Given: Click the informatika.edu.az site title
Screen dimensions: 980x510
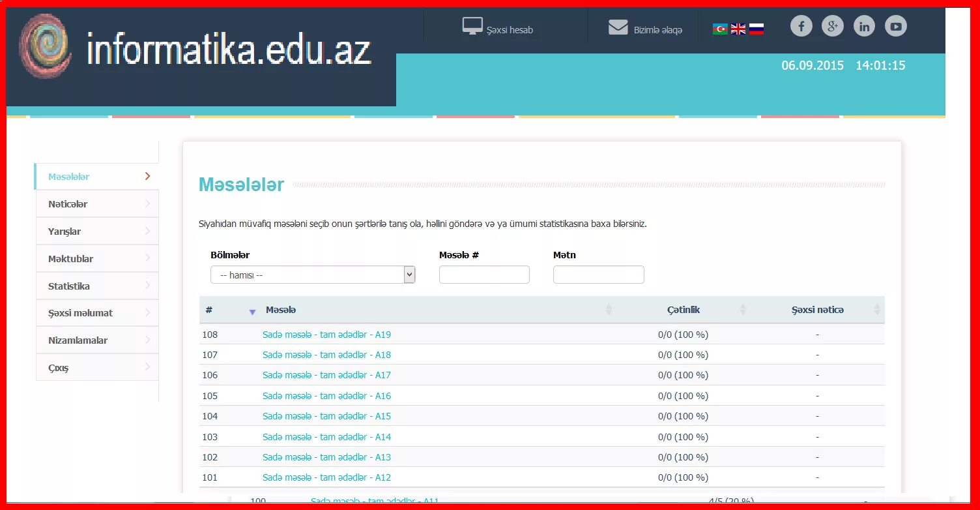Looking at the screenshot, I should 229,50.
